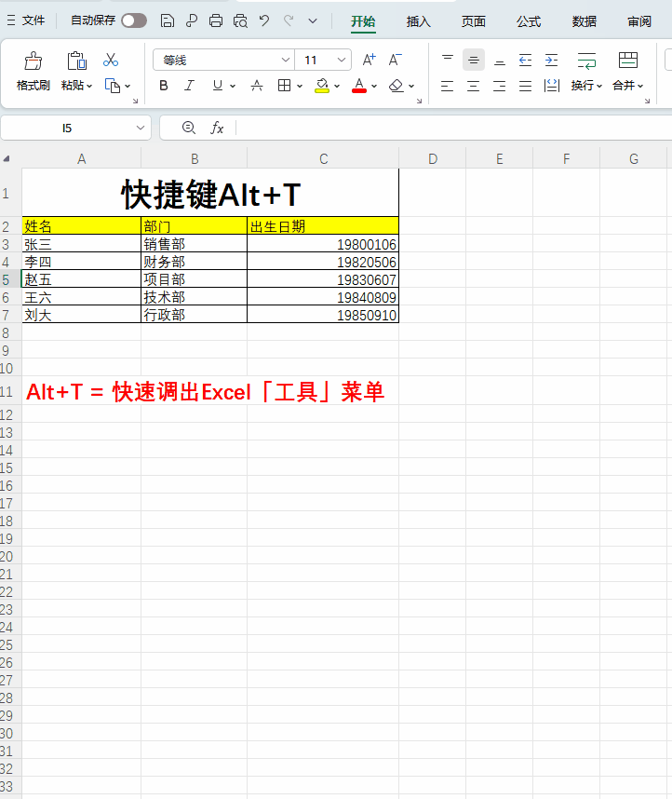The image size is (672, 799).
Task: Expand quick access toolbar options chevron
Action: [313, 20]
